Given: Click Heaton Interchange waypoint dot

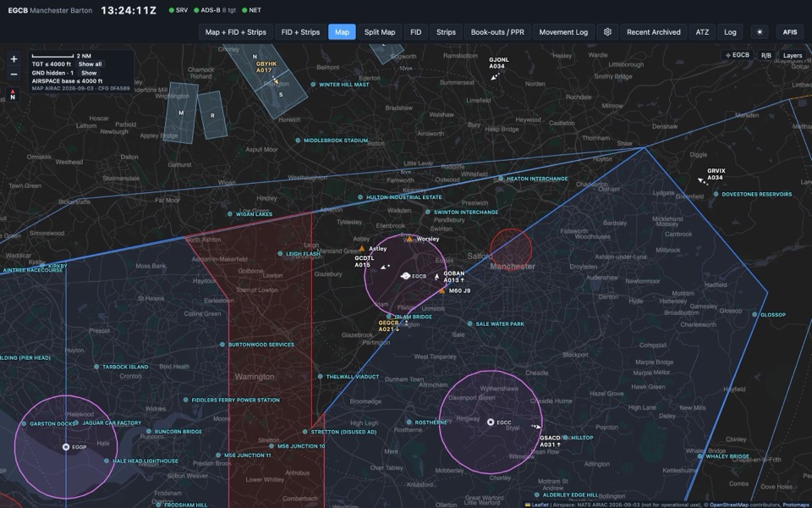Looking at the screenshot, I should [501, 179].
